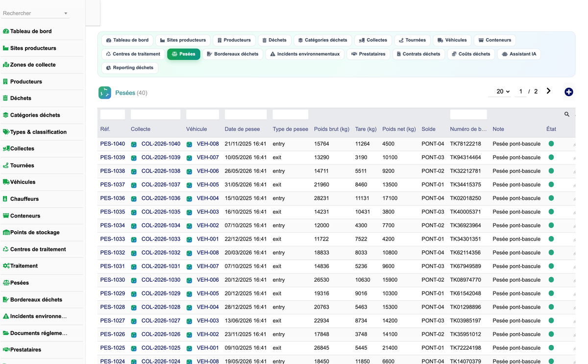Open Documents réglementaires in sidebar
The height and width of the screenshot is (364, 588).
[39, 333]
